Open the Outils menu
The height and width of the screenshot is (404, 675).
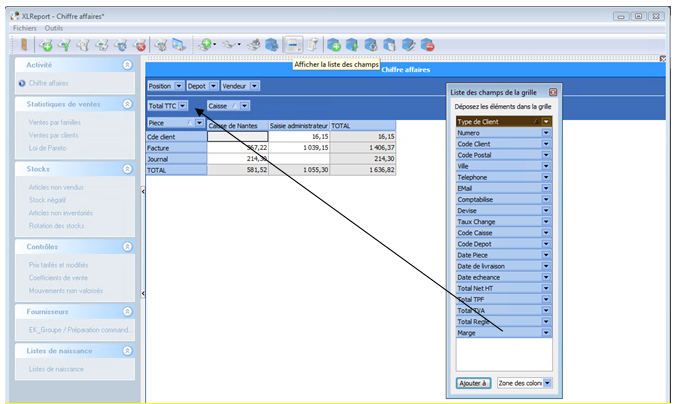[x=54, y=28]
